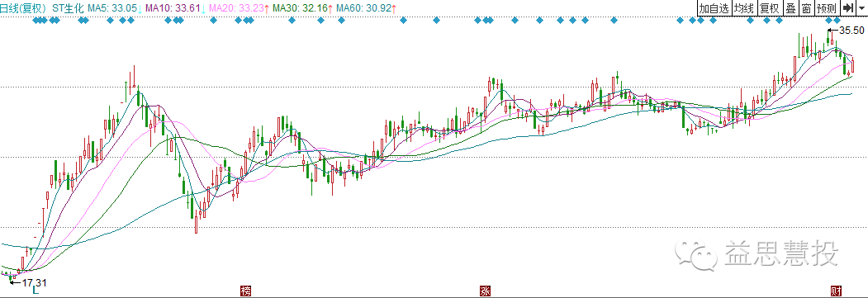The width and height of the screenshot is (868, 298).
Task: Open the 预测 forecast tool
Action: [x=827, y=8]
